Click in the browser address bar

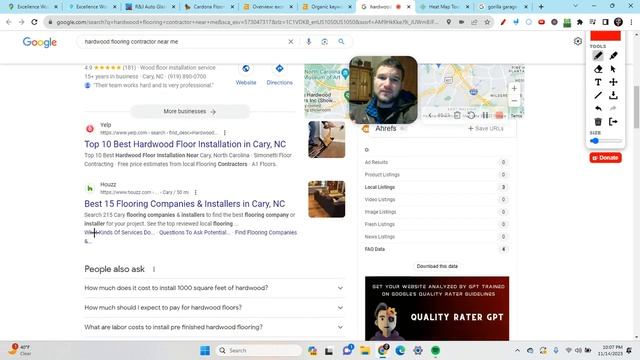pos(247,22)
